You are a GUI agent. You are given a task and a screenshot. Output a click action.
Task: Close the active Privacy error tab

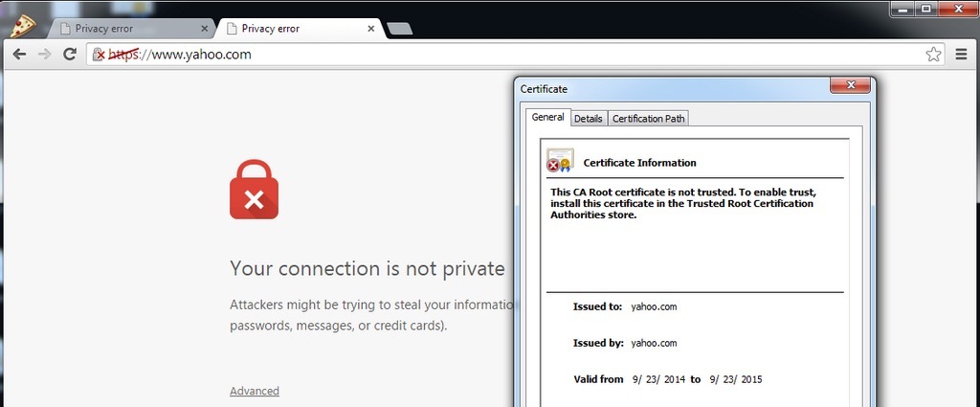[x=371, y=28]
